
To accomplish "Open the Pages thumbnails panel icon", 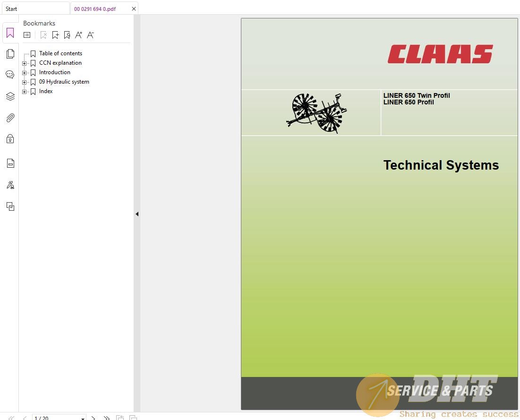I will [x=10, y=54].
